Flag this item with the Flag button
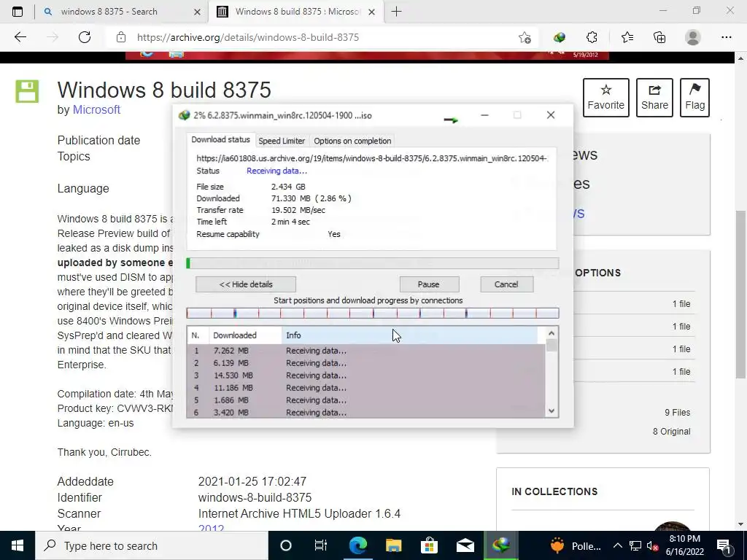Screen dimensions: 747x560 pyautogui.click(x=694, y=98)
